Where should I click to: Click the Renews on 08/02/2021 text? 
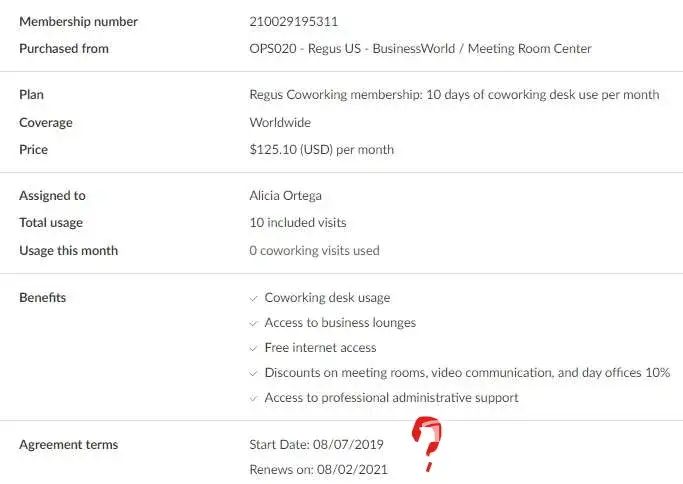[318, 469]
